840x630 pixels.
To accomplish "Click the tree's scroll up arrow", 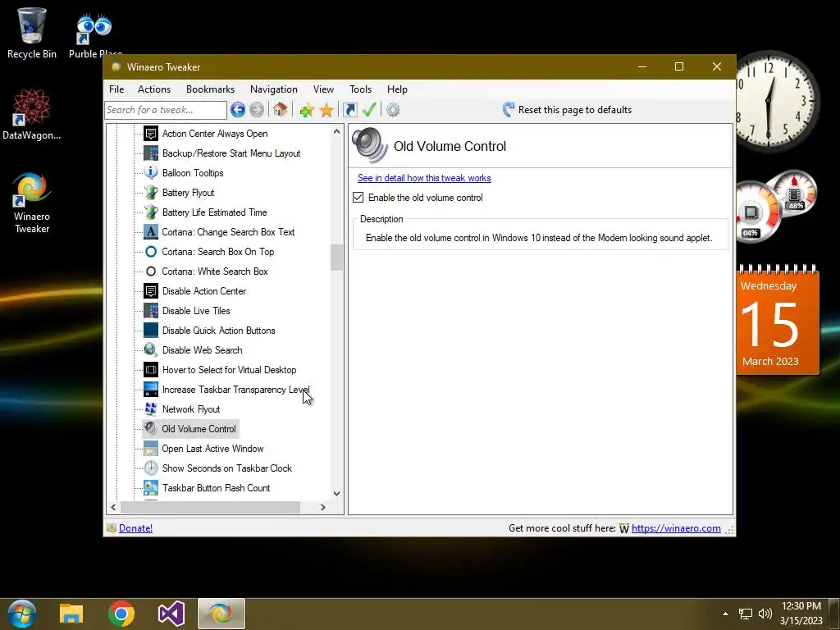I will (x=336, y=131).
